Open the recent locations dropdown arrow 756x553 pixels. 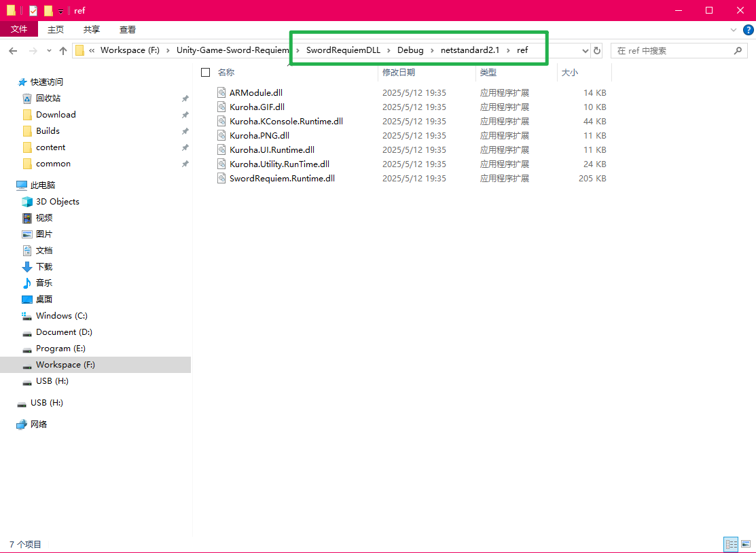tap(49, 51)
